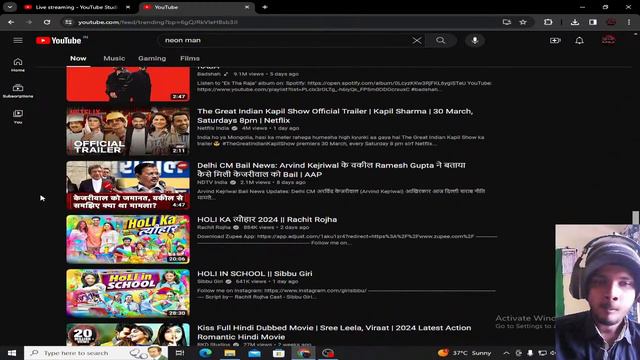Open Subscriptions in the sidebar
Viewport: 640px width, 360px height.
click(x=18, y=91)
